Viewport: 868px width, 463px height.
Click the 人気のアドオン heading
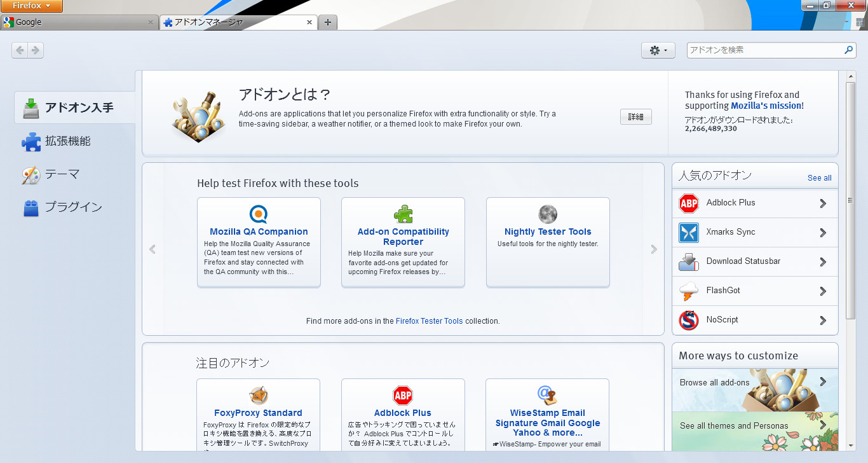[x=715, y=176]
